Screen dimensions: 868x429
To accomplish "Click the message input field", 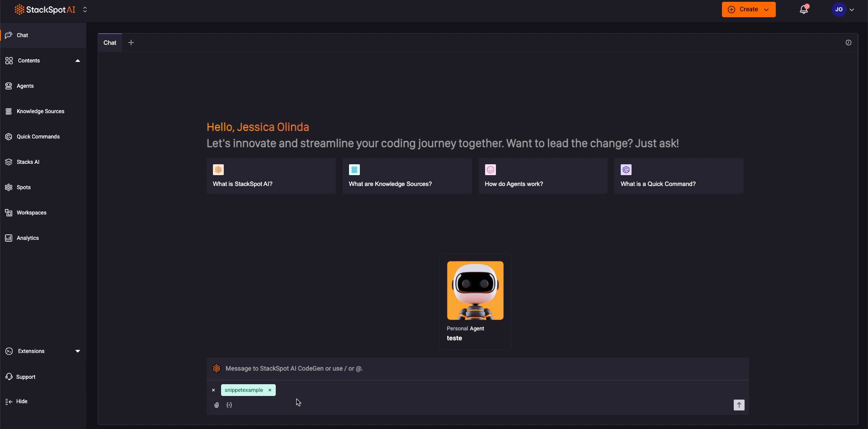I will coord(452,368).
